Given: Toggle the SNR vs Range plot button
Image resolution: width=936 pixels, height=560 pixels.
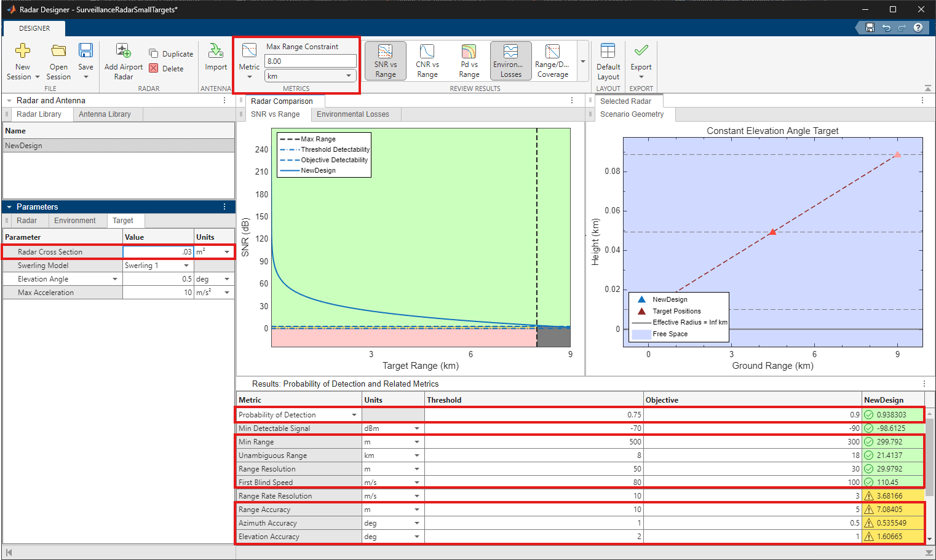Looking at the screenshot, I should pyautogui.click(x=386, y=60).
